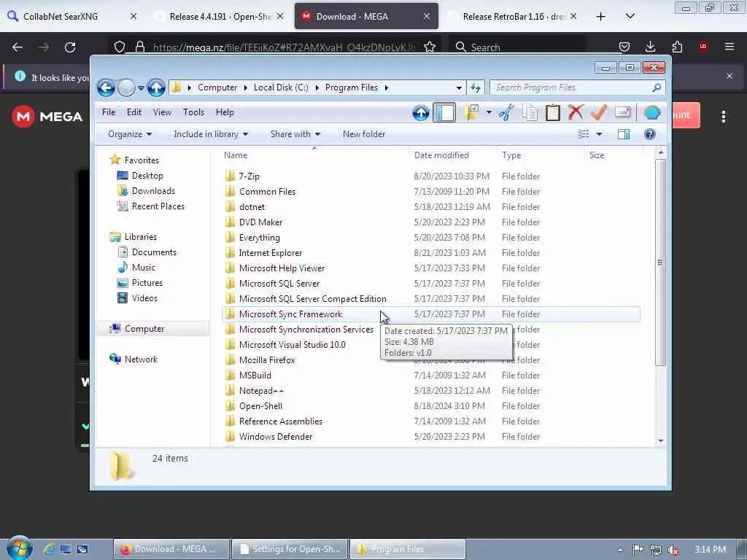The image size is (747, 560).
Task: Select Desktop in Favorites
Action: pyautogui.click(x=147, y=176)
